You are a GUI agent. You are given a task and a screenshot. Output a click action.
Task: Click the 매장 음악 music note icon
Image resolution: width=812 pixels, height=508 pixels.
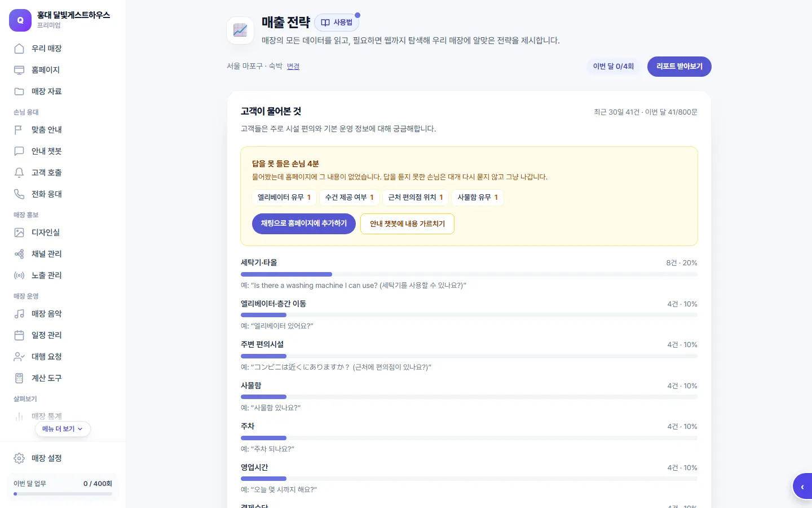pos(19,314)
